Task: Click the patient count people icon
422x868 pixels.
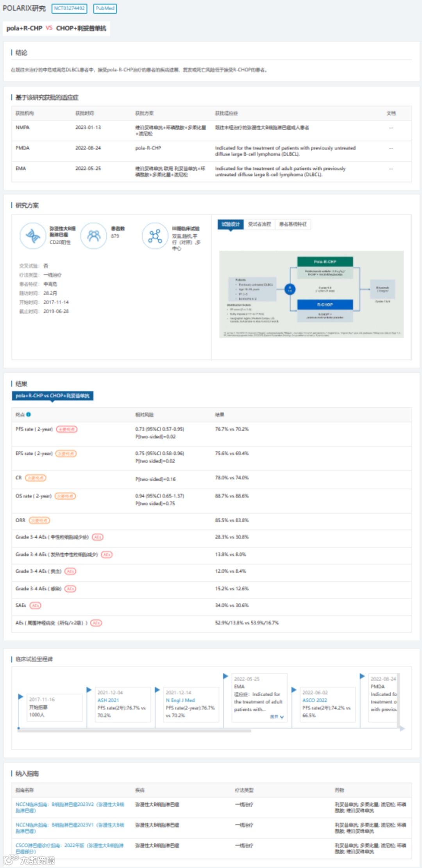Action: click(94, 235)
